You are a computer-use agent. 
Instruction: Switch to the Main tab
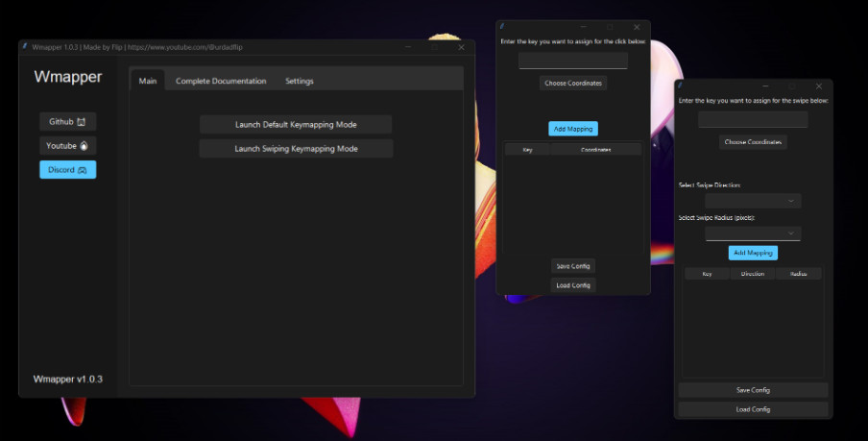tap(148, 81)
